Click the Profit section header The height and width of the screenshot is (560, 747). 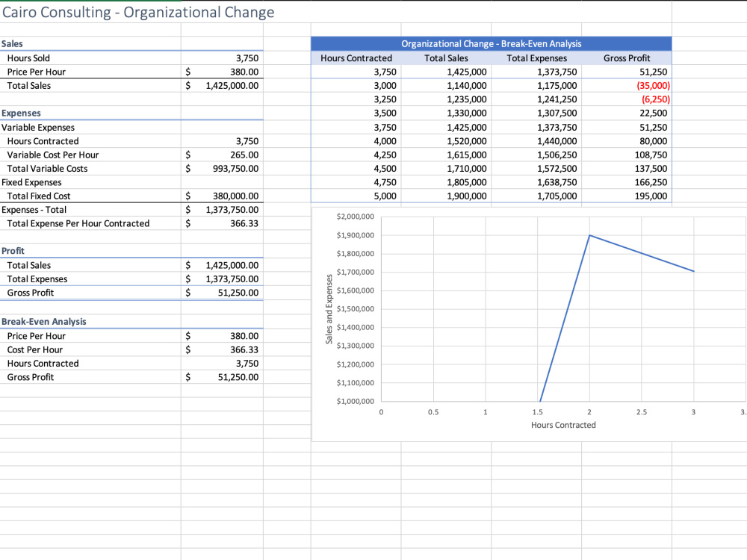coord(13,251)
